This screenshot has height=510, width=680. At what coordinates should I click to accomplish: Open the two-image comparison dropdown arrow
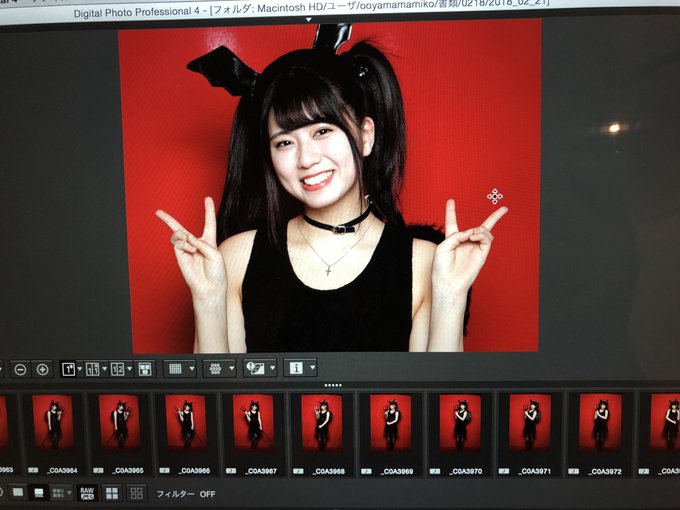point(130,369)
